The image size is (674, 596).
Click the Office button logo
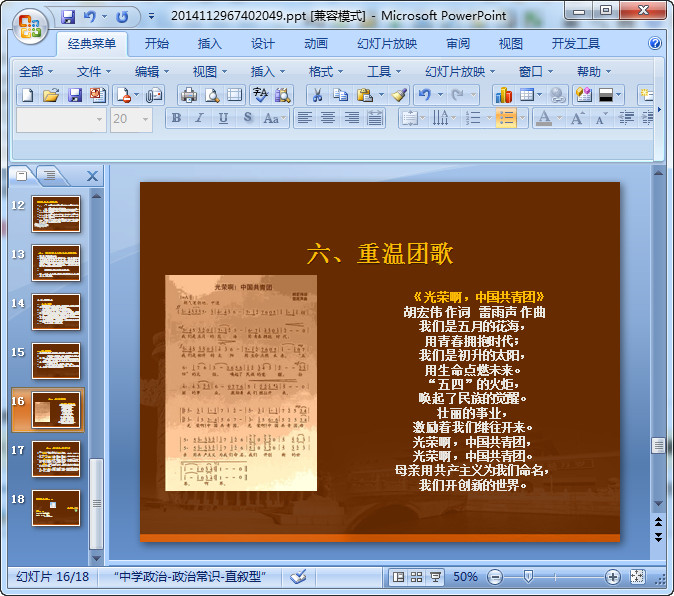pos(29,27)
